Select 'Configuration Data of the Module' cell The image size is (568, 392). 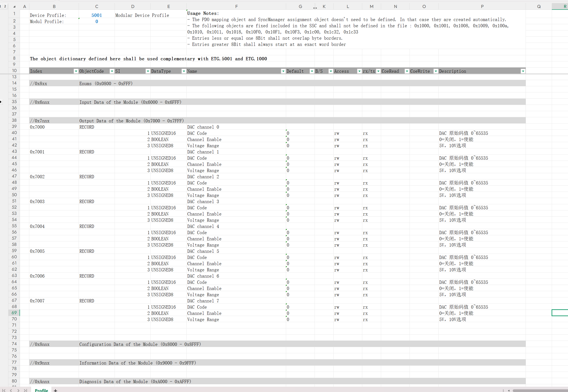click(x=140, y=344)
